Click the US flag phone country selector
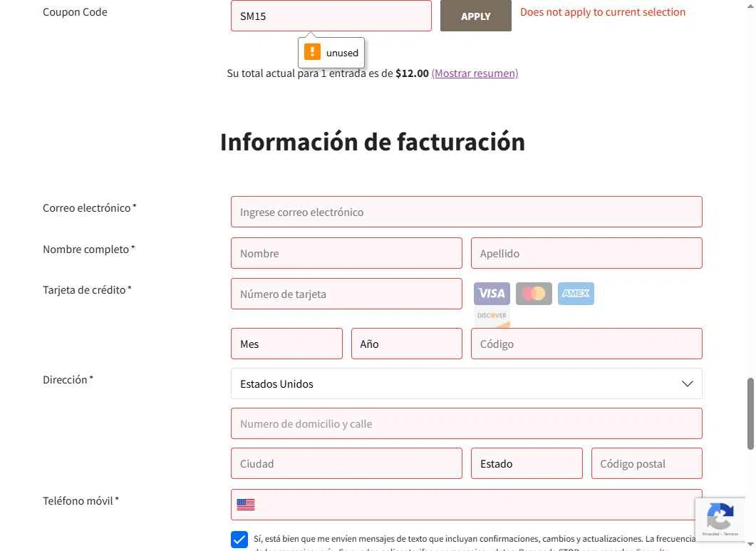Viewport: 756px width, 551px height. 245,504
